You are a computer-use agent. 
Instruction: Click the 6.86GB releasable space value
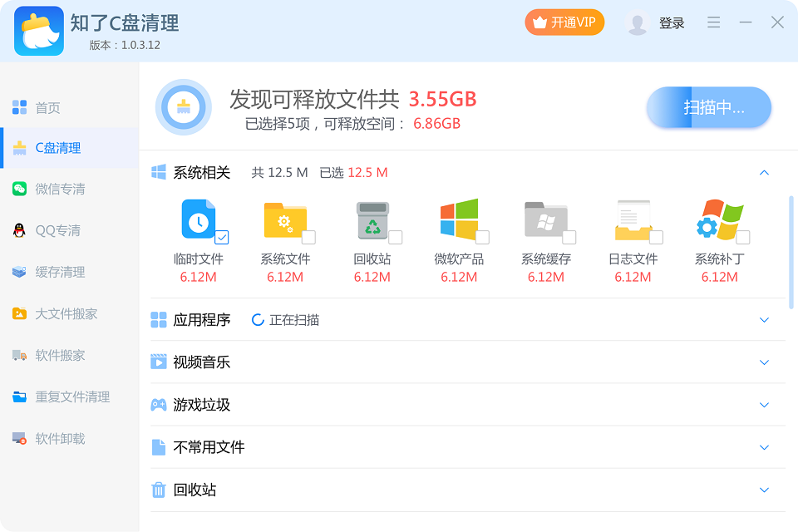(x=436, y=124)
